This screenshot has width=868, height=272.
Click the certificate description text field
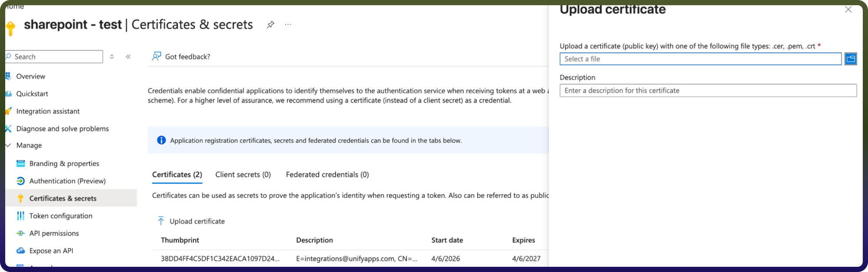[708, 90]
